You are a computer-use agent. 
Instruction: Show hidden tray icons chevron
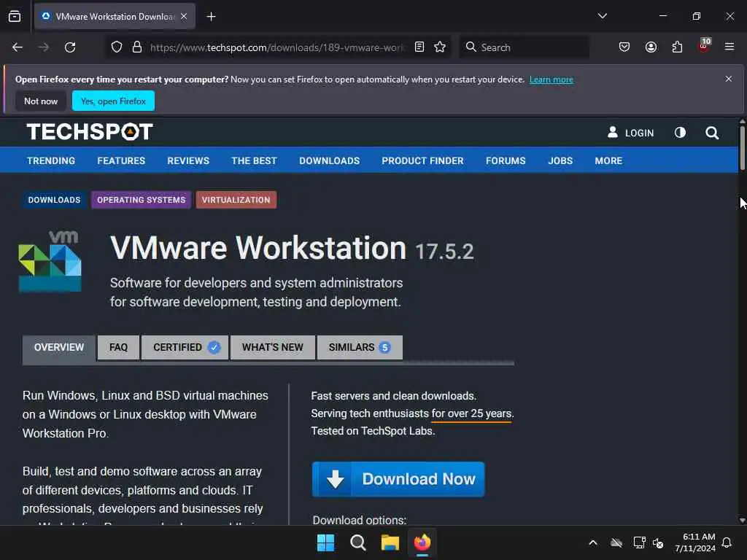[593, 542]
